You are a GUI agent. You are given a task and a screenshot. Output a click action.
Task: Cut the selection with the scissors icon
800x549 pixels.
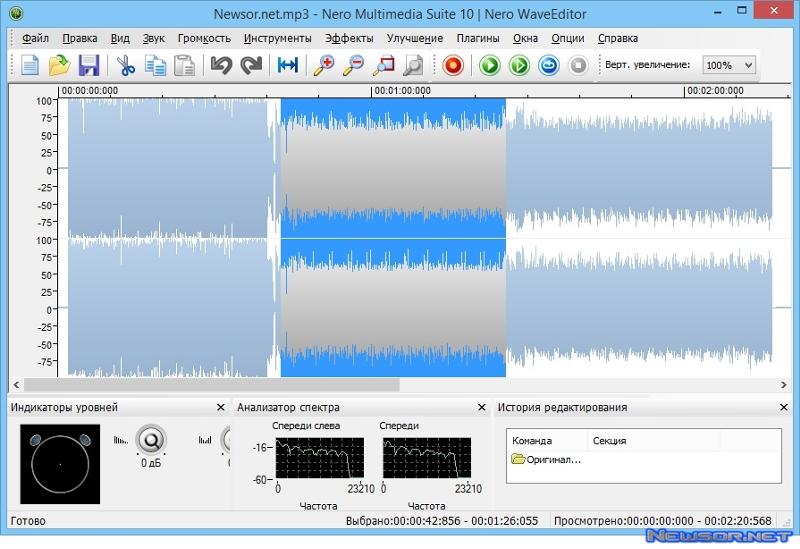125,66
